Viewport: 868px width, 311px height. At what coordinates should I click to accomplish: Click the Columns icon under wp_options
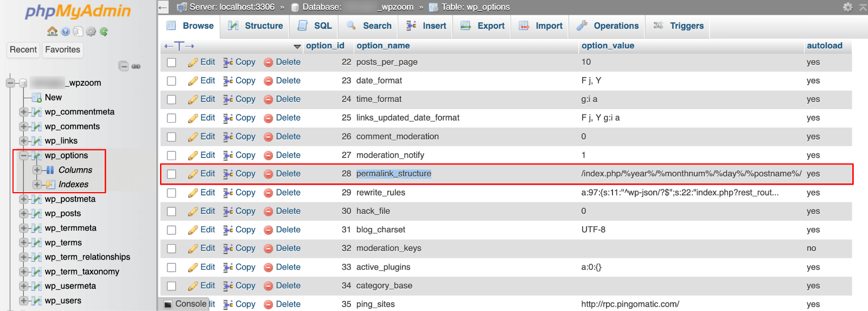pyautogui.click(x=50, y=170)
